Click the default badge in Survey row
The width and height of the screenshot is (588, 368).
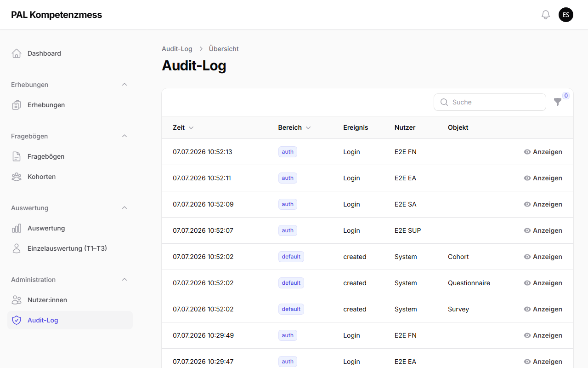[291, 309]
